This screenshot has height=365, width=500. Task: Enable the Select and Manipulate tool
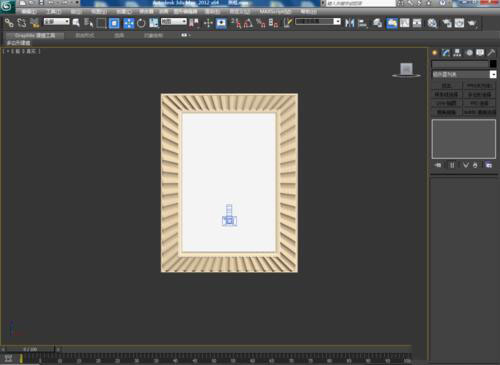coord(208,23)
